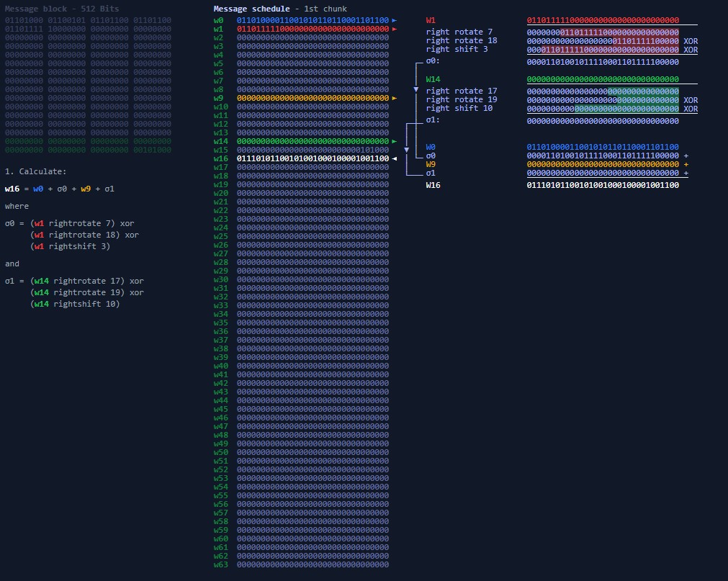Select the 'Message schedule' heading
The image size is (728, 581).
click(x=251, y=9)
